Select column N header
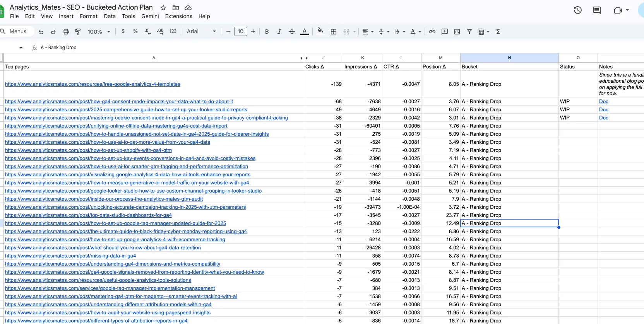This screenshot has width=644, height=324. (x=509, y=58)
